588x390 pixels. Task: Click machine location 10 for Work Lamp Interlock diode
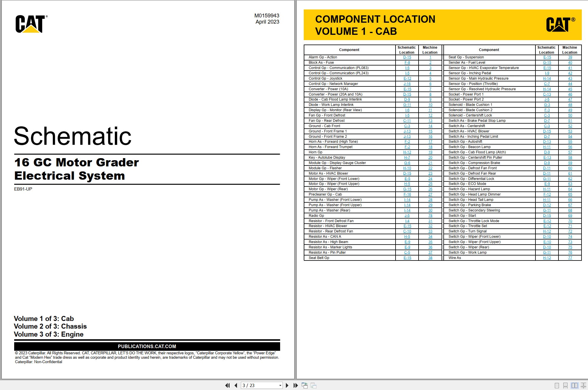point(430,105)
